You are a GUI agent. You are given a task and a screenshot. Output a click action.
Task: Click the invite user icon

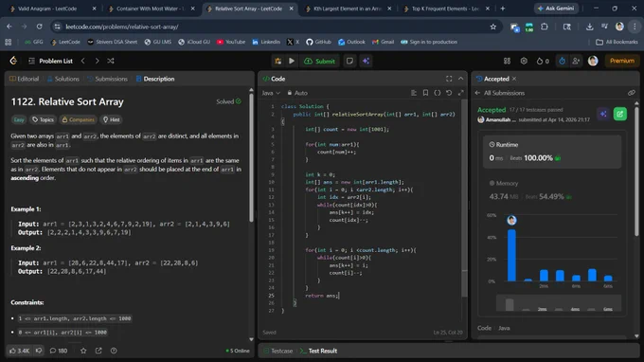point(576,61)
